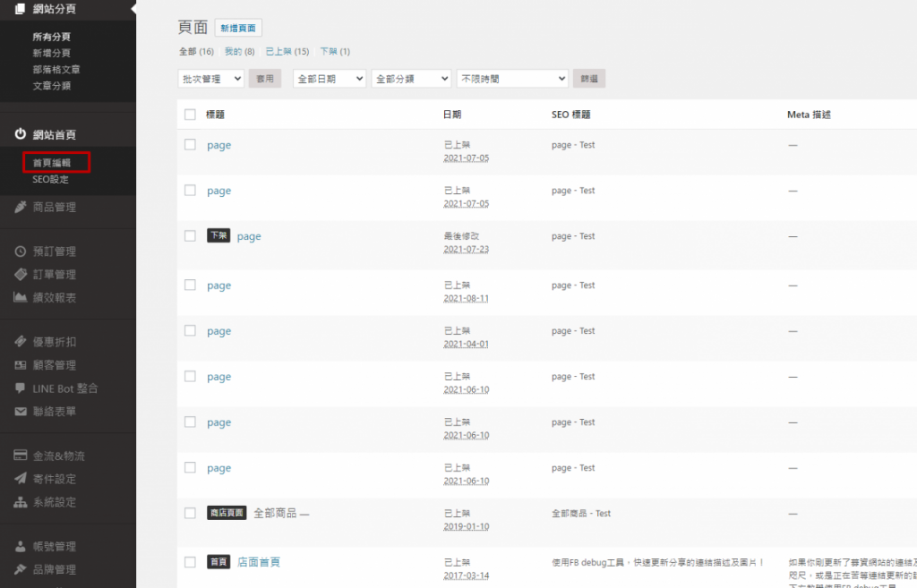The image size is (917, 588).
Task: Click the 商品管理 pin icon in sidebar
Action: (21, 207)
